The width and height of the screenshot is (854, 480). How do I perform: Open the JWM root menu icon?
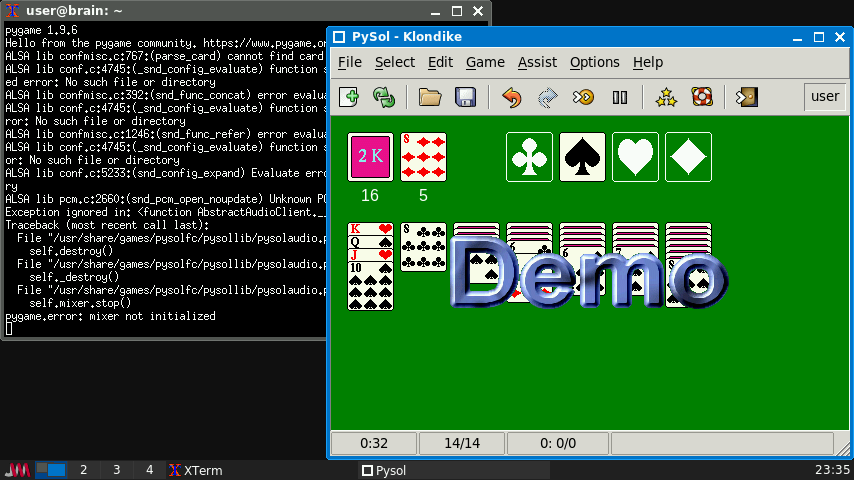pos(17,470)
